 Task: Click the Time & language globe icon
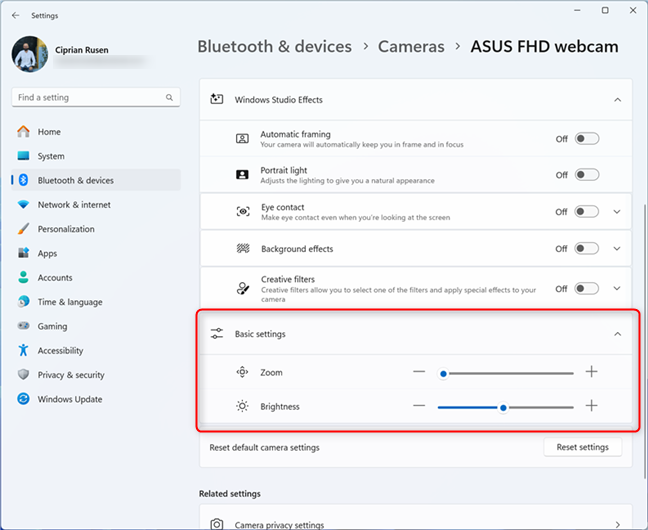tap(24, 301)
